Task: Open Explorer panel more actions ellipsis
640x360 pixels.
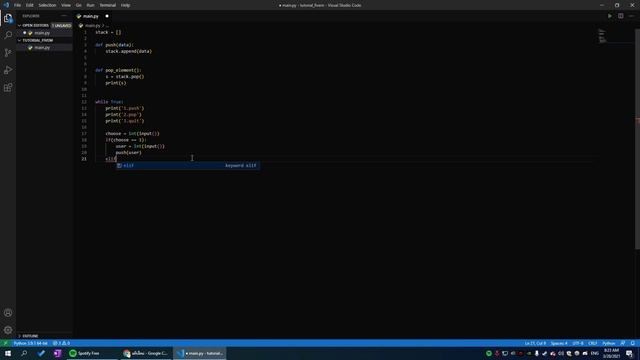Action: point(64,16)
